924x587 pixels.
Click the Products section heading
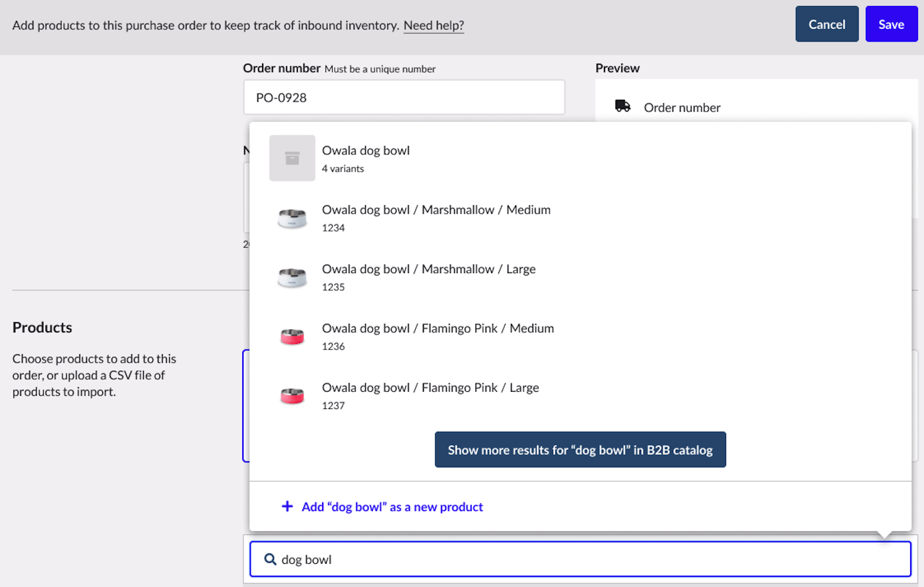[42, 327]
